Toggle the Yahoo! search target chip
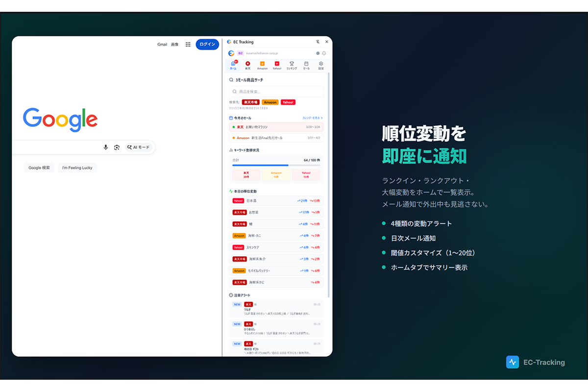588x392 pixels. [x=288, y=102]
